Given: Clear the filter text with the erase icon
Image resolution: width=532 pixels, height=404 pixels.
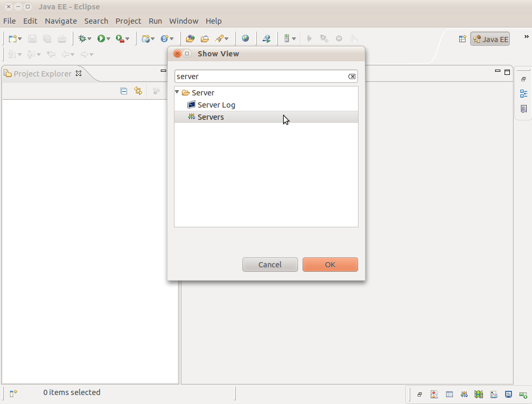Looking at the screenshot, I should point(352,76).
